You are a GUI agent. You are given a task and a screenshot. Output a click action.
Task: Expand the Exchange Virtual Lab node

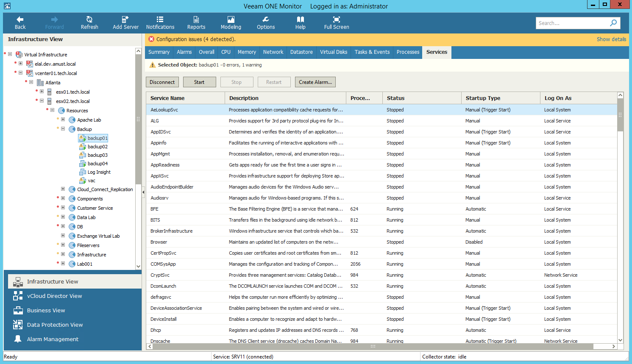click(x=63, y=236)
